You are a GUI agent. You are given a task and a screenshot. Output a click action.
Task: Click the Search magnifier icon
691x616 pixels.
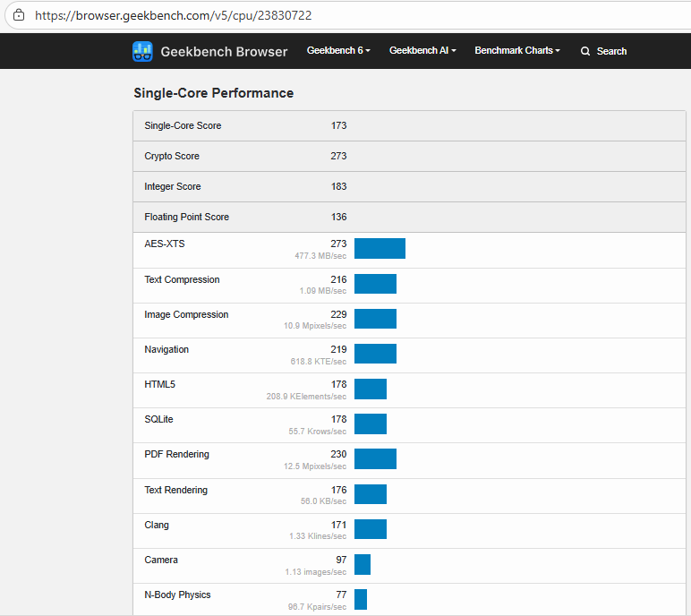click(x=585, y=51)
